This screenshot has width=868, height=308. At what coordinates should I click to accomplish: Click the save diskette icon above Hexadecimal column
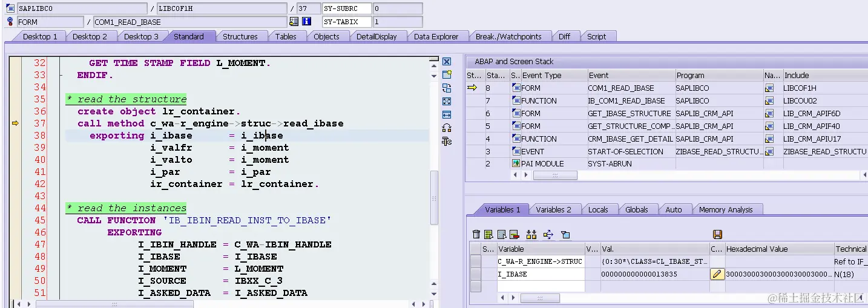click(718, 234)
